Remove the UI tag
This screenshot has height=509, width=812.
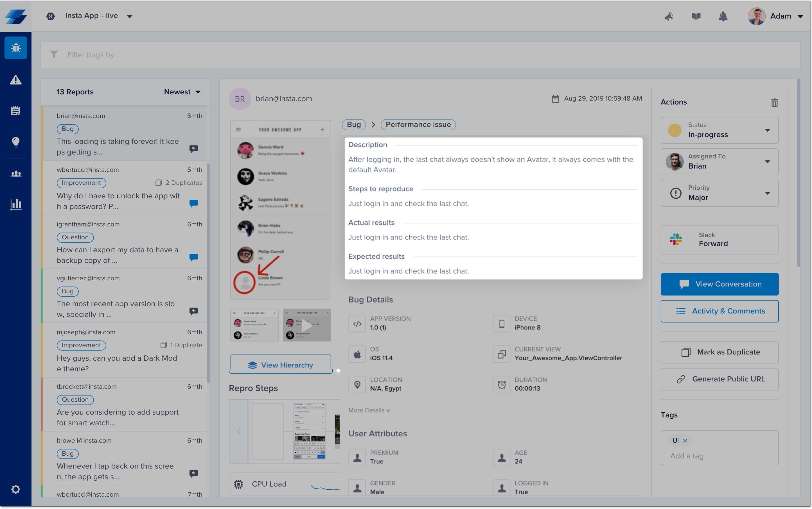click(685, 440)
